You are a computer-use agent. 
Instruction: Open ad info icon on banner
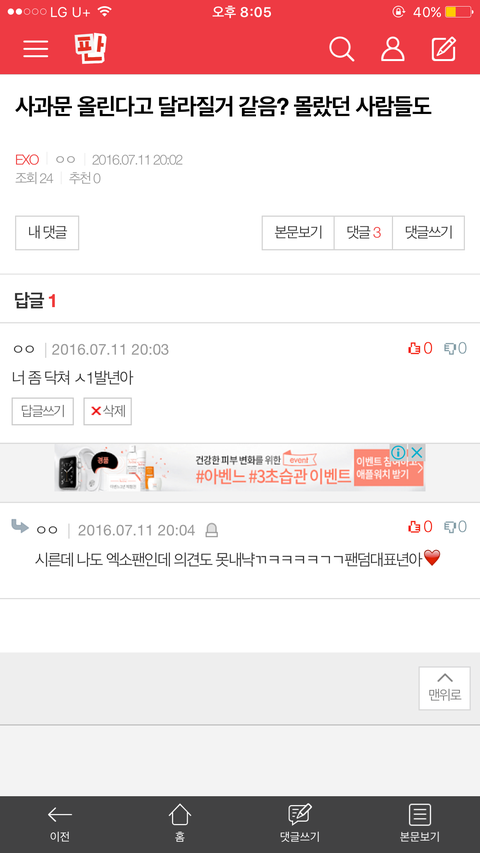coord(398,453)
